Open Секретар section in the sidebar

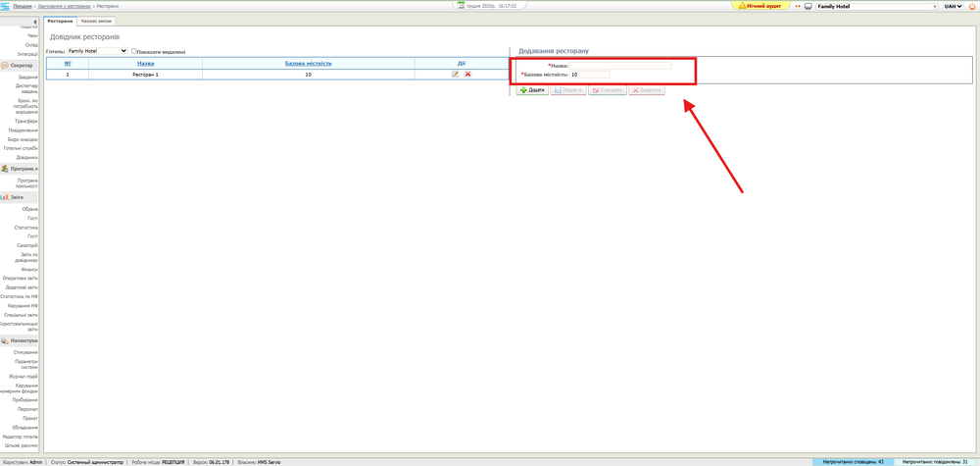[21, 66]
